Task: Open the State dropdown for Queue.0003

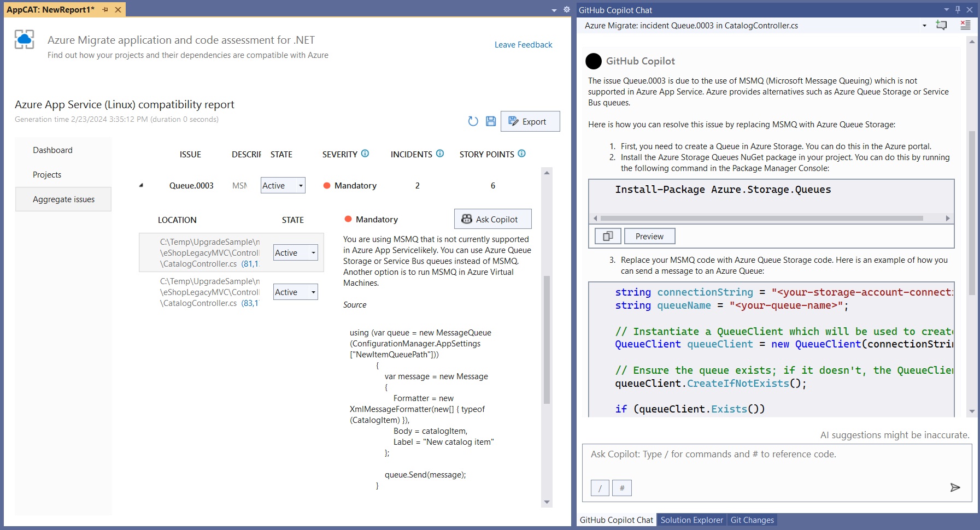Action: (x=300, y=185)
